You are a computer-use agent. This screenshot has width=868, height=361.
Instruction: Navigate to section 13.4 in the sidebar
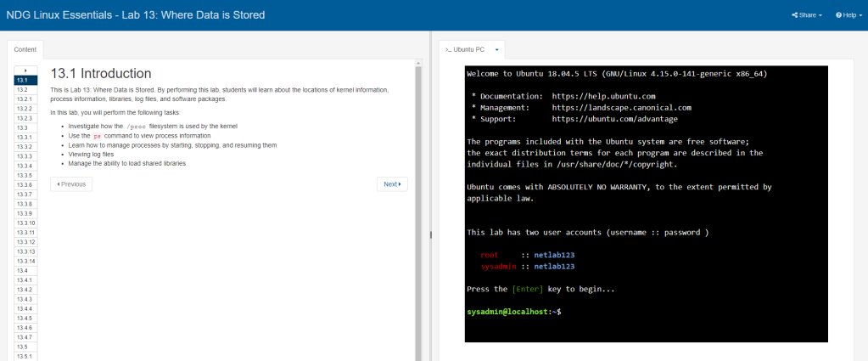23,270
